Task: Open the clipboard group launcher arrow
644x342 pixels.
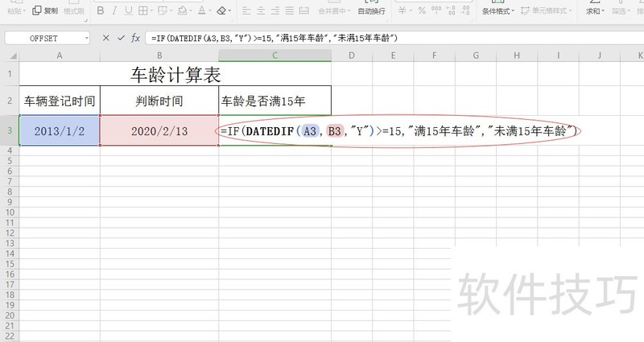Action: tap(86, 20)
